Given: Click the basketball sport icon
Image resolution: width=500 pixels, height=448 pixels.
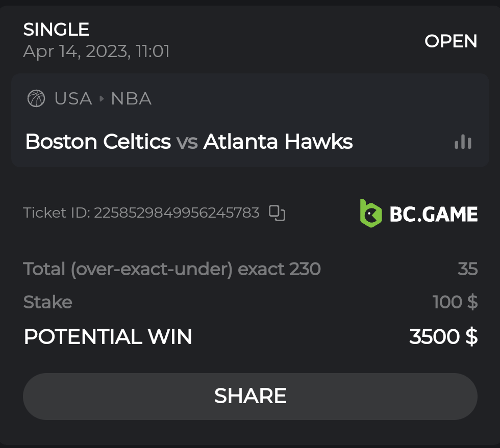Looking at the screenshot, I should [x=36, y=98].
